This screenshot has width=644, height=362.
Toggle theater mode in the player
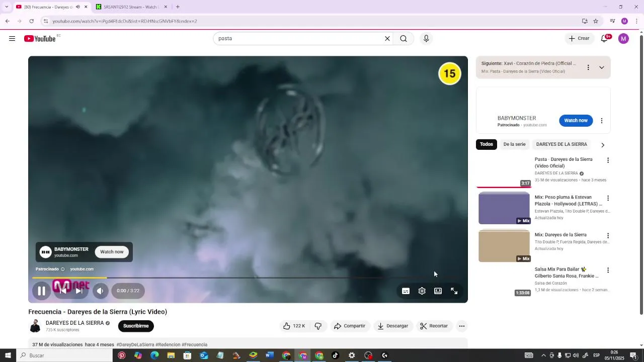point(438,291)
